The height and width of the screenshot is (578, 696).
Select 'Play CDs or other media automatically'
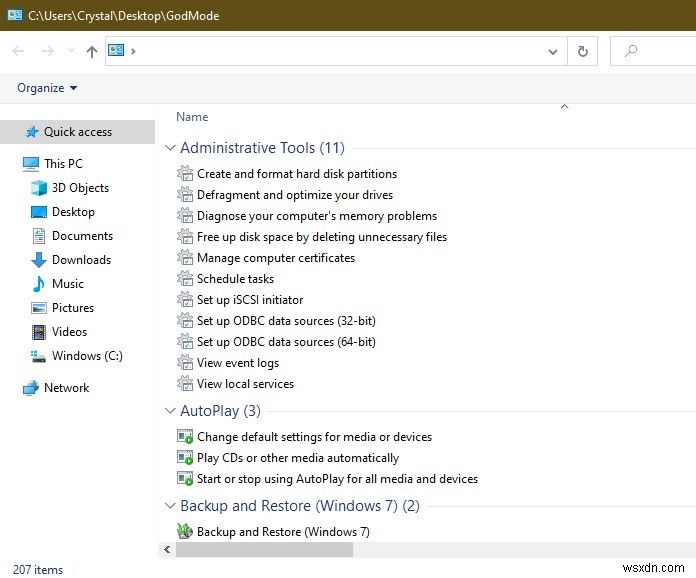298,458
